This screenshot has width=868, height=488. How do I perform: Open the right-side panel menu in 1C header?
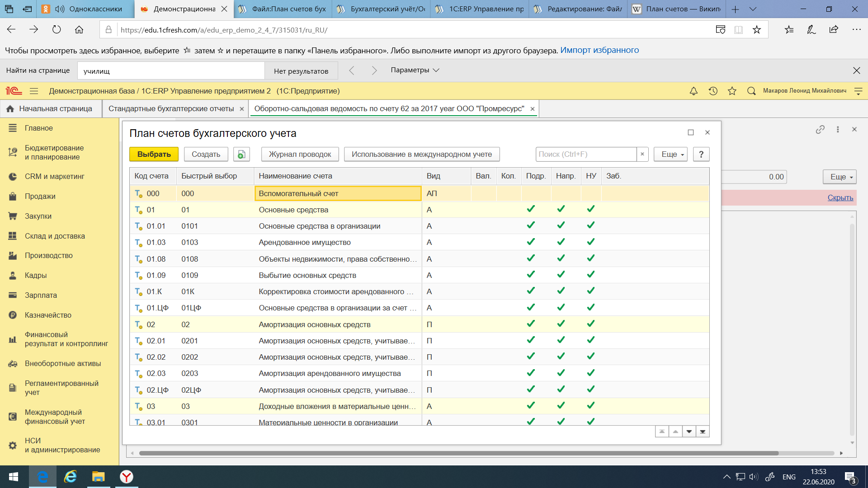[858, 91]
